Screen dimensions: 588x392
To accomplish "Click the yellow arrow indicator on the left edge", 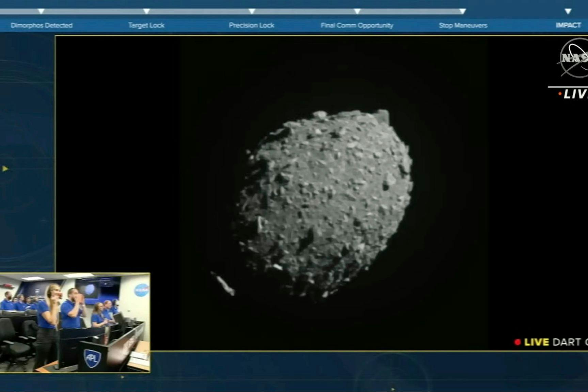I will (x=4, y=168).
